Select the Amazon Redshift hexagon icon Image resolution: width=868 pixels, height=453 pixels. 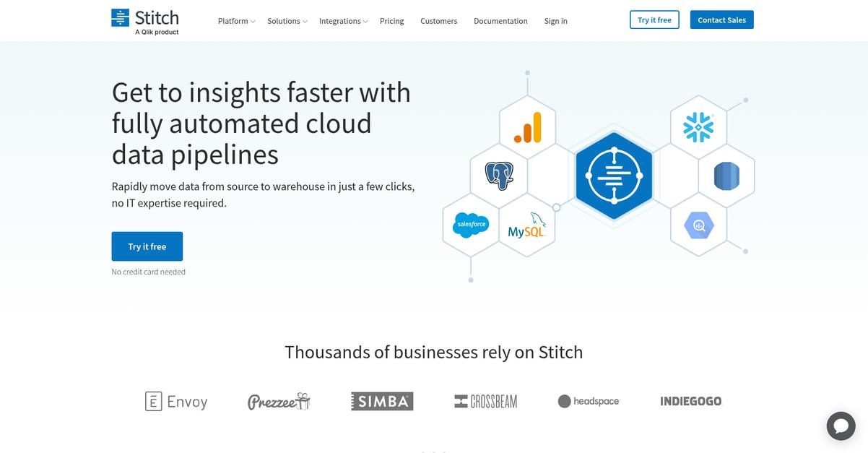tap(726, 176)
